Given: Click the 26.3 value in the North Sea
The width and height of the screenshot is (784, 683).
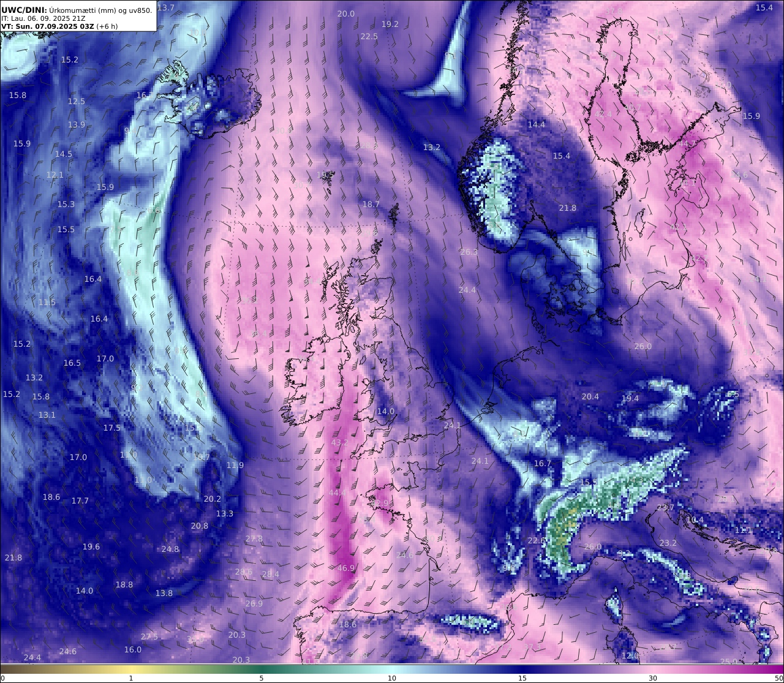Looking at the screenshot, I should [x=469, y=252].
